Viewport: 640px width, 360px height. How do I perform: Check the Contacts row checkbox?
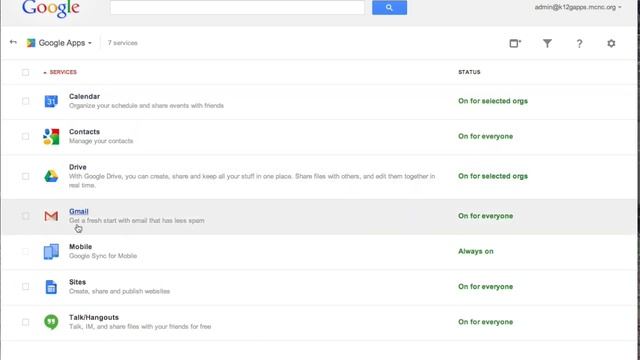pos(25,136)
